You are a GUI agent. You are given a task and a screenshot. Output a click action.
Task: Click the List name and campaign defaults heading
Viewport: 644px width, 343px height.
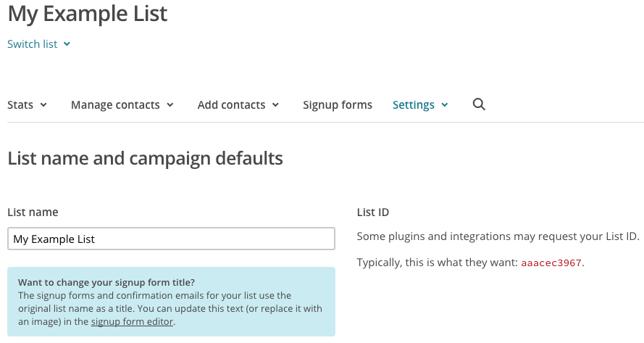click(145, 158)
